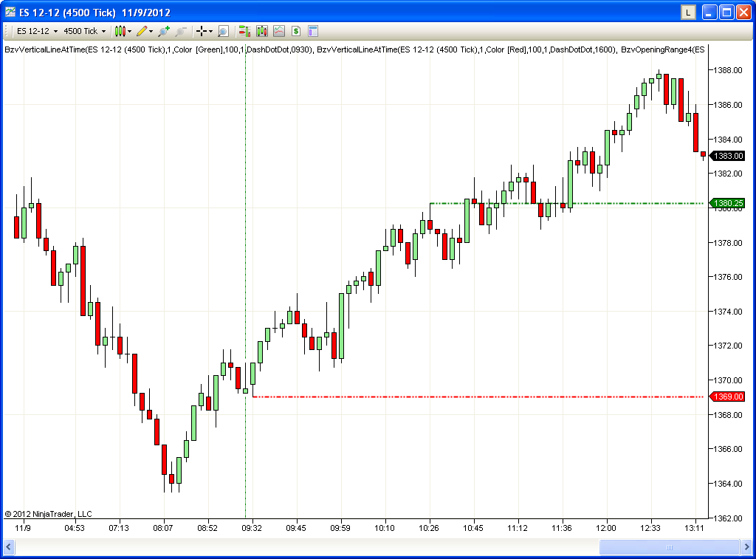This screenshot has height=559, width=756.
Task: Open the ES 12-12 instrument dropdown
Action: click(37, 31)
